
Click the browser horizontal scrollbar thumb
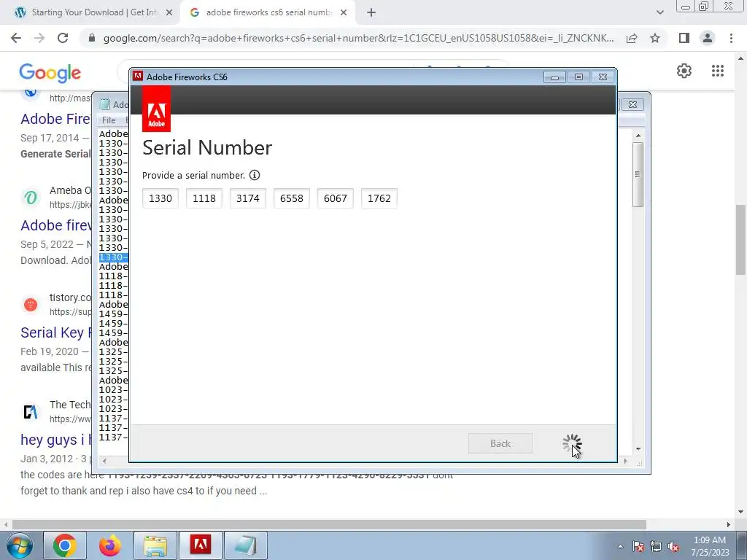tap(329, 524)
